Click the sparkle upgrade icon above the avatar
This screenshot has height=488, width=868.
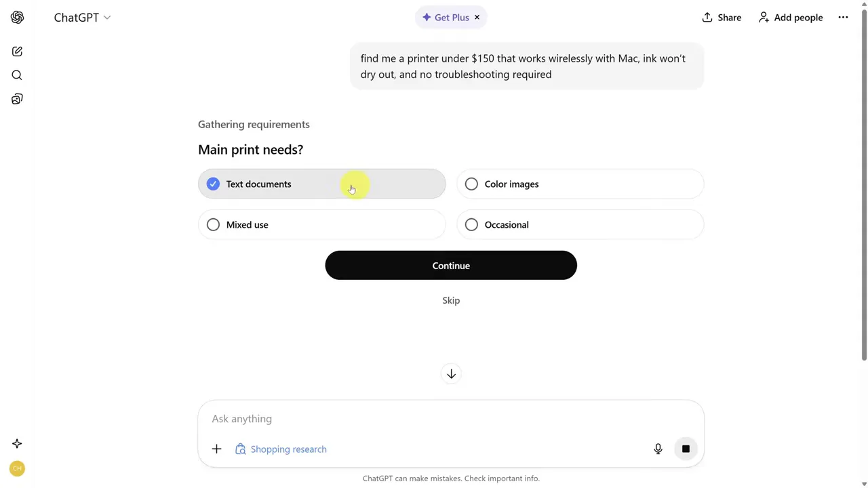[17, 443]
